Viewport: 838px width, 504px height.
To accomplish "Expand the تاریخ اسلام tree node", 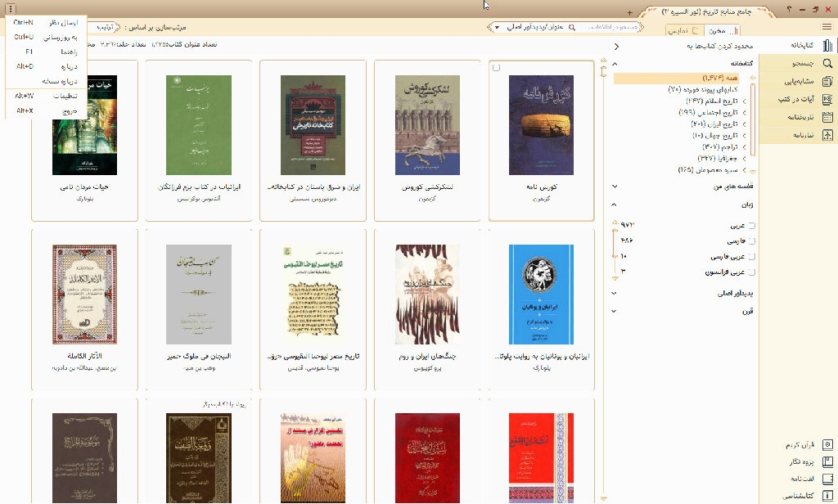I will [744, 101].
